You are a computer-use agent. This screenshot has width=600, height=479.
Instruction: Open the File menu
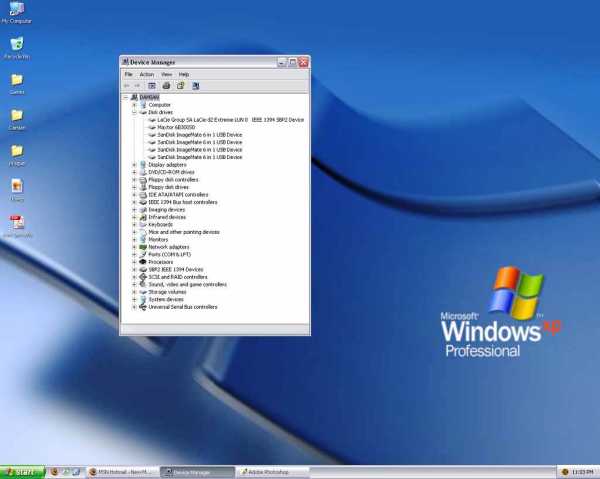click(129, 74)
